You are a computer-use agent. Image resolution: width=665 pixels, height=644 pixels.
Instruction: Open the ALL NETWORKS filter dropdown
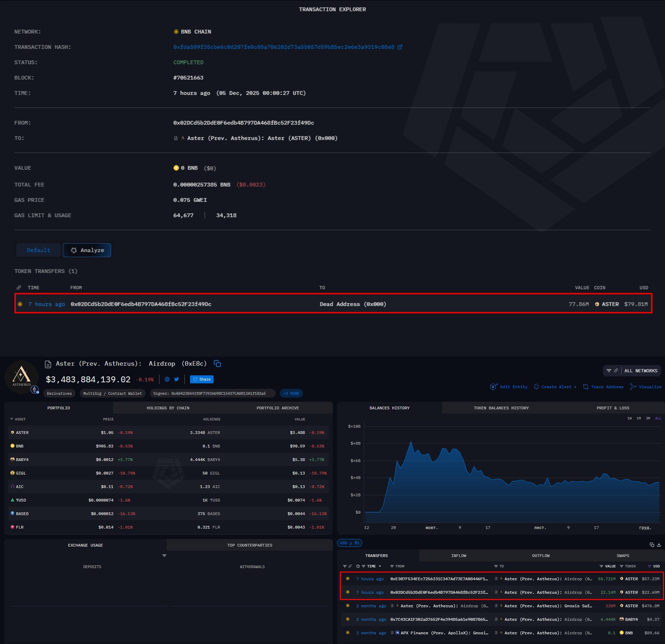632,371
